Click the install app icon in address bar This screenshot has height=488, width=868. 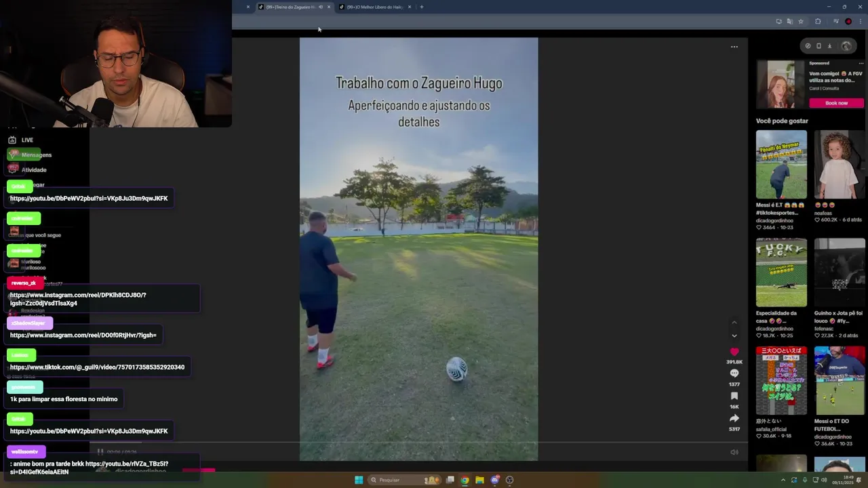click(778, 22)
